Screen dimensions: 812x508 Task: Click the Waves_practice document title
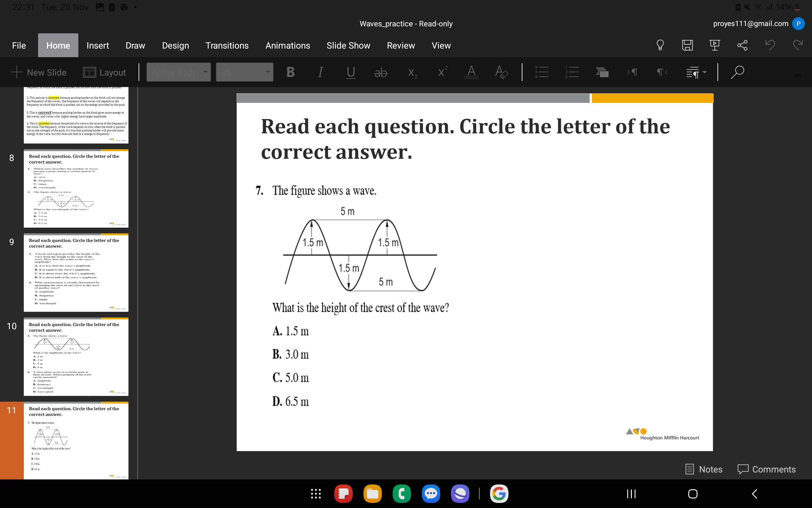pos(406,23)
